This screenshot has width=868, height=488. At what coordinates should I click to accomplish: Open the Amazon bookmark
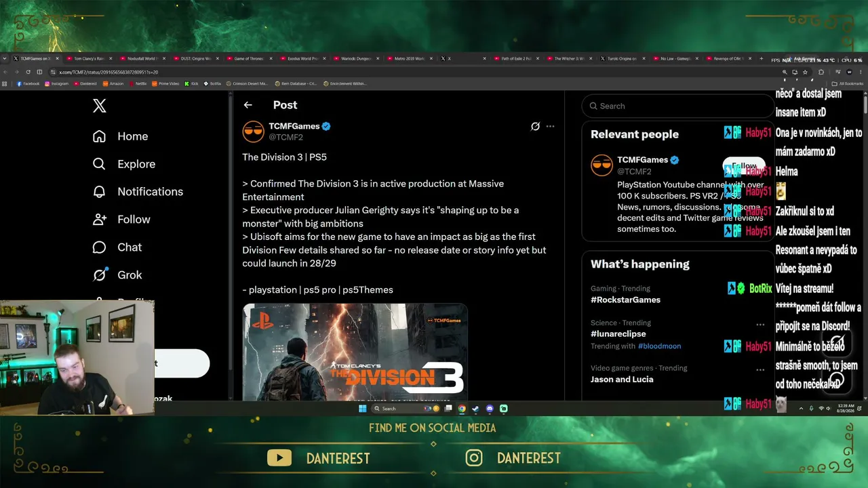point(113,83)
